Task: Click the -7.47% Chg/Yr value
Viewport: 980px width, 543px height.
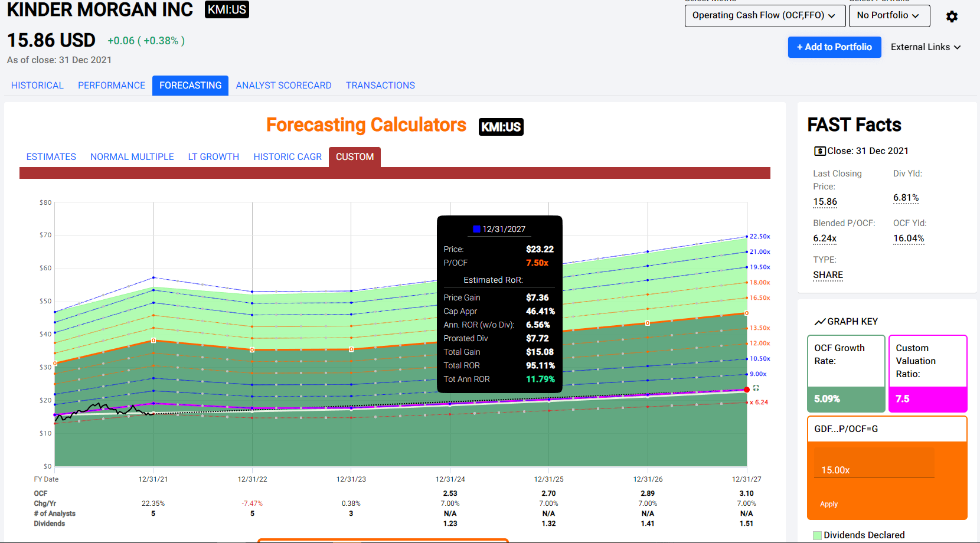Action: point(252,503)
